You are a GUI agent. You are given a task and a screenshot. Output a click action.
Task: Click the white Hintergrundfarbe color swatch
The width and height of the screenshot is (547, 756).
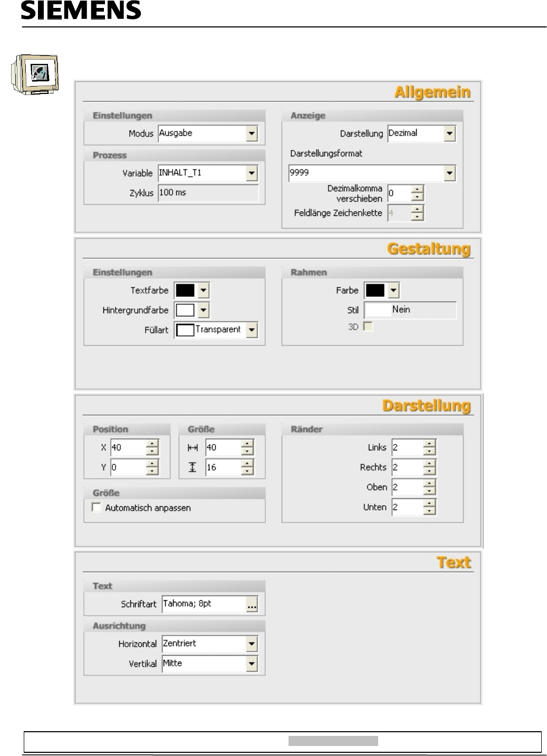(185, 310)
